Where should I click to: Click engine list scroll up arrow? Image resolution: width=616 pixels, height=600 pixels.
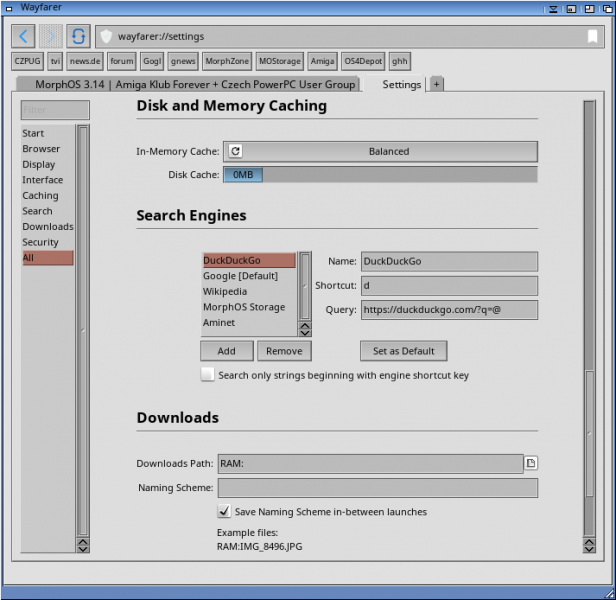305,327
